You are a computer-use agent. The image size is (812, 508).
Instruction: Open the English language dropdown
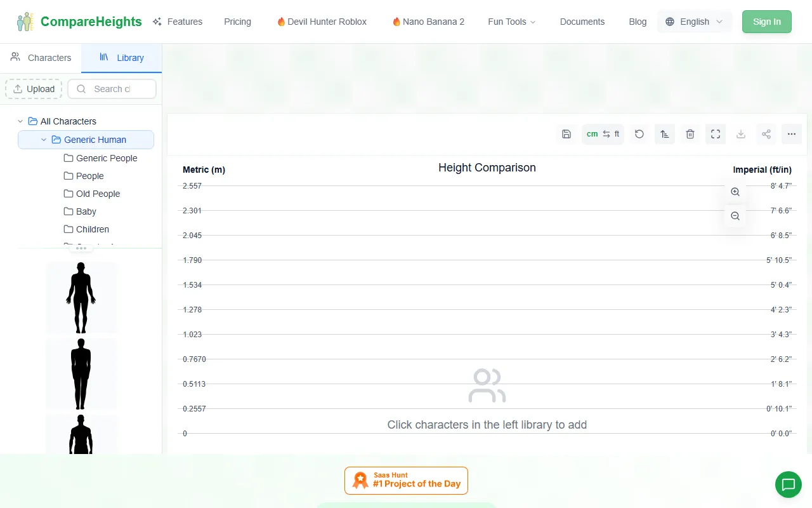pyautogui.click(x=695, y=22)
